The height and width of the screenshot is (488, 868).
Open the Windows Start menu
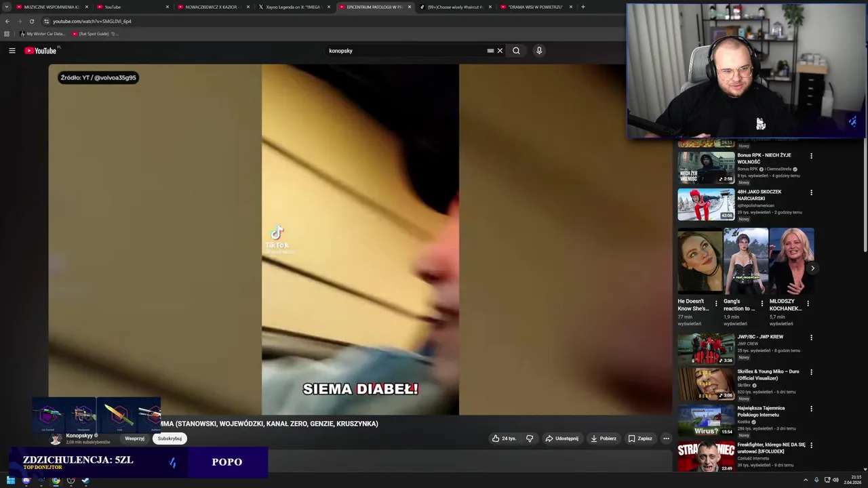(11, 481)
